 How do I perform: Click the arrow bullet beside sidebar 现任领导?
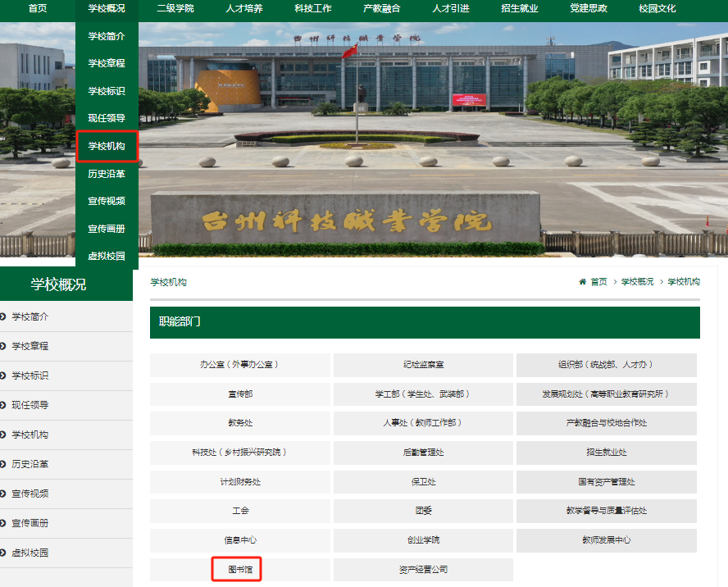2,405
